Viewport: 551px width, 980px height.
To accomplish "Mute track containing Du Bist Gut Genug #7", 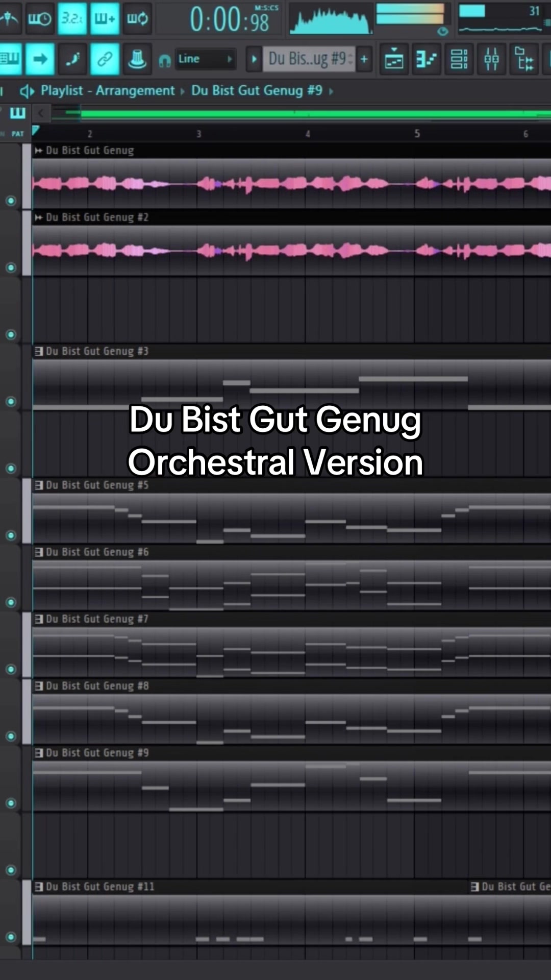I will click(11, 669).
